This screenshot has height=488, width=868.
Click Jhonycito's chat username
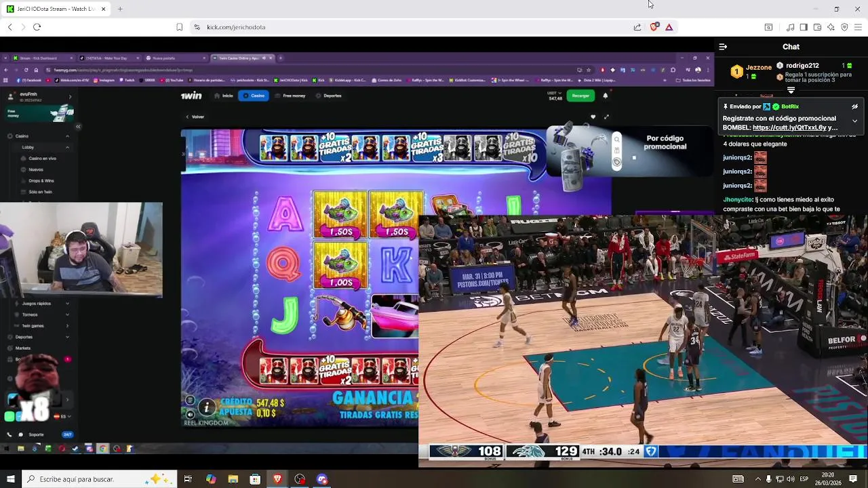738,200
